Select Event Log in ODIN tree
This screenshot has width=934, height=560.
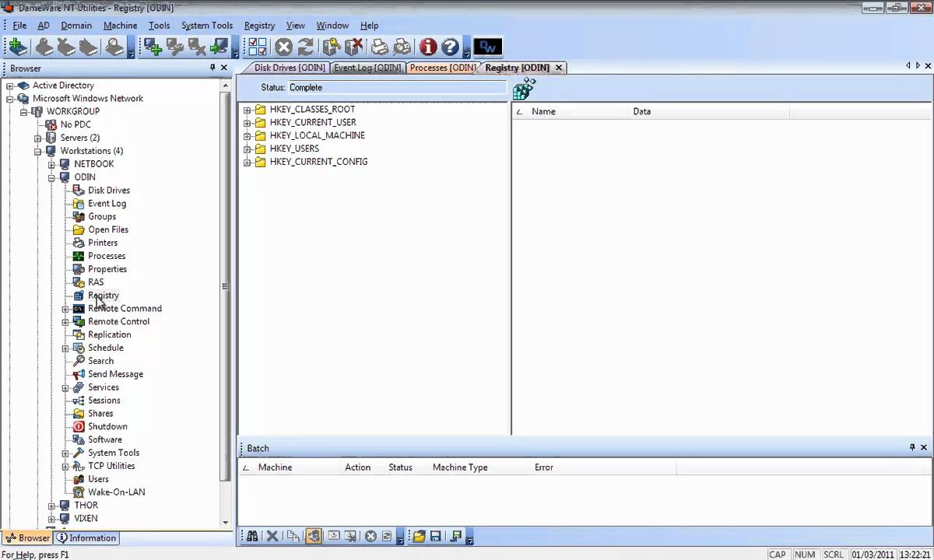pos(107,203)
